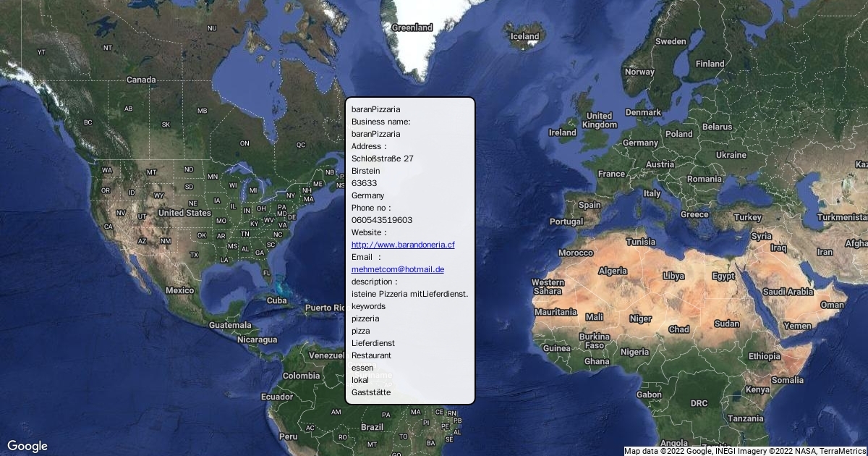This screenshot has height=456, width=868.
Task: Click the Iceland label on the map
Action: click(x=525, y=36)
